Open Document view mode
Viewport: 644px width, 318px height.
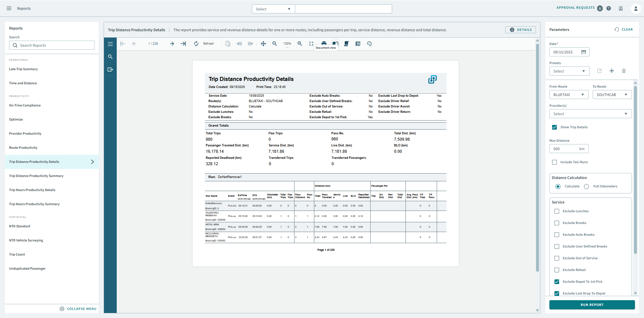tap(335, 43)
